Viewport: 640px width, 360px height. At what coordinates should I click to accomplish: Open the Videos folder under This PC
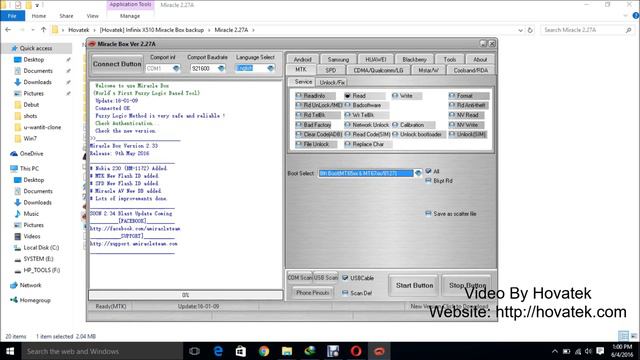32,236
